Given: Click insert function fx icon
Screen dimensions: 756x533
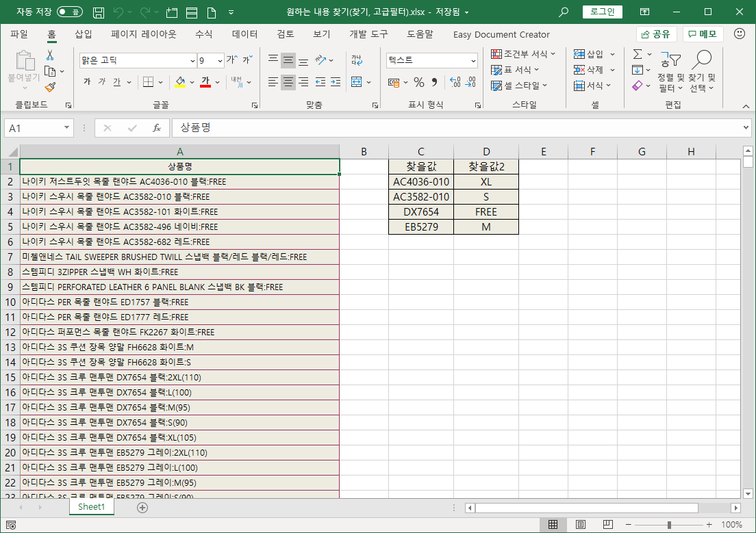Looking at the screenshot, I should pyautogui.click(x=157, y=128).
